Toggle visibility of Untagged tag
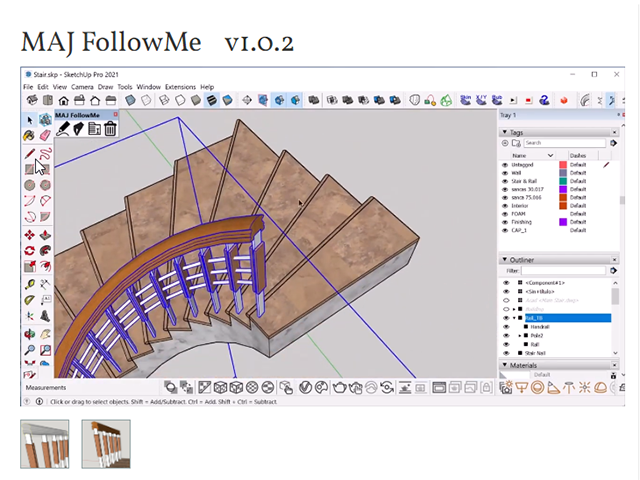The height and width of the screenshot is (480, 640). pyautogui.click(x=504, y=165)
